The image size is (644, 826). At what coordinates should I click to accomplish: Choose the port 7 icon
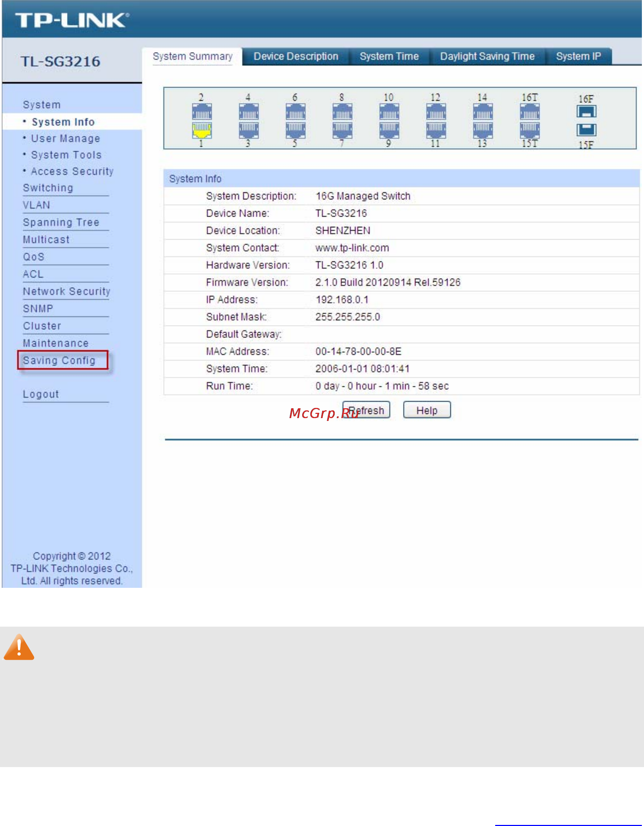(342, 131)
